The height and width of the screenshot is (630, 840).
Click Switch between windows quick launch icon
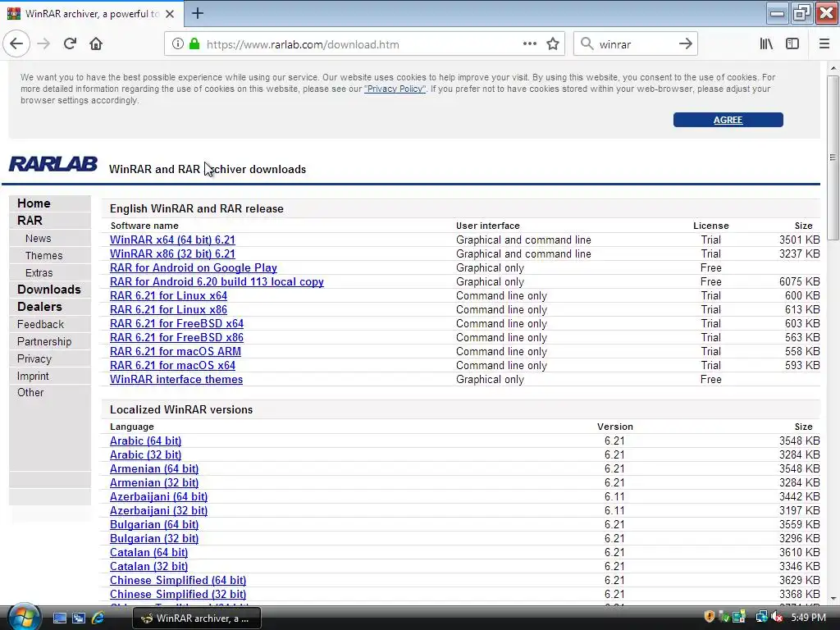pyautogui.click(x=79, y=619)
